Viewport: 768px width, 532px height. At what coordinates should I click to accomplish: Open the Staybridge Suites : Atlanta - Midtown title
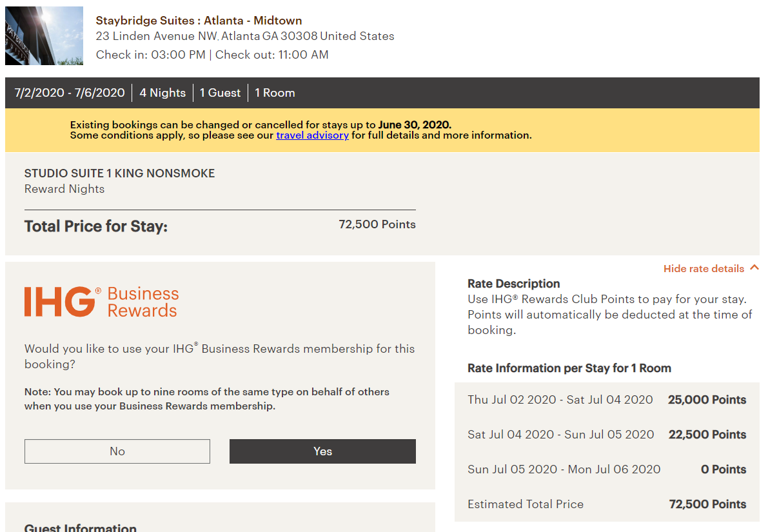click(199, 21)
